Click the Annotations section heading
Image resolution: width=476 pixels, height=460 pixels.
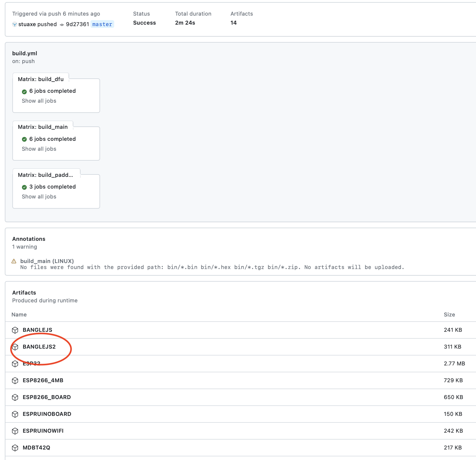(x=29, y=239)
